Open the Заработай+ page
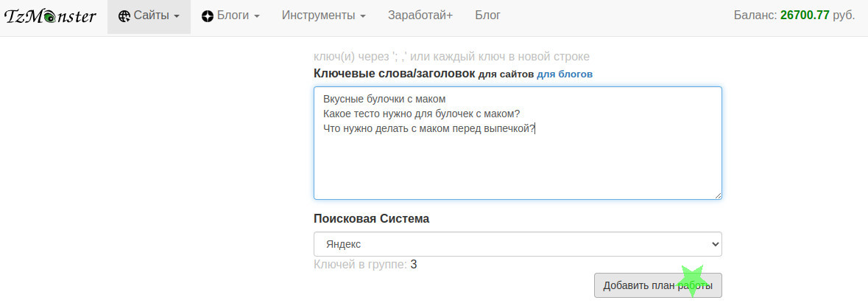 pos(420,16)
